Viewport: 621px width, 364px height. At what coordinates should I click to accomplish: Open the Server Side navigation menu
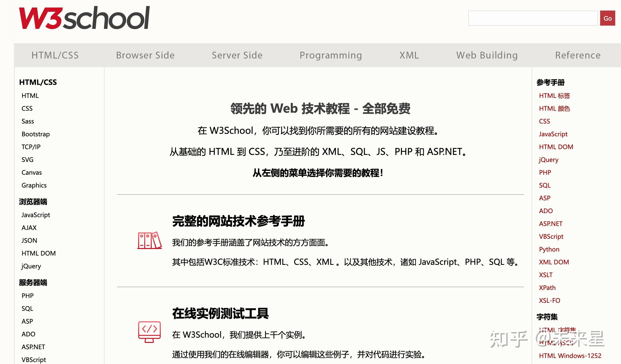click(x=237, y=55)
